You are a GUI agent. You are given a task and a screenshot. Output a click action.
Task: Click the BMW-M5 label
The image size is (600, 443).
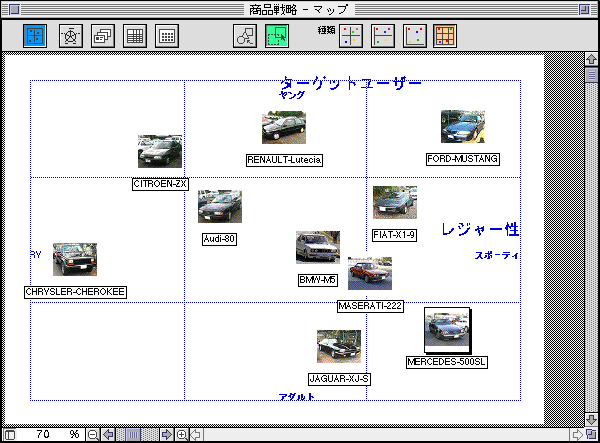[x=318, y=280]
